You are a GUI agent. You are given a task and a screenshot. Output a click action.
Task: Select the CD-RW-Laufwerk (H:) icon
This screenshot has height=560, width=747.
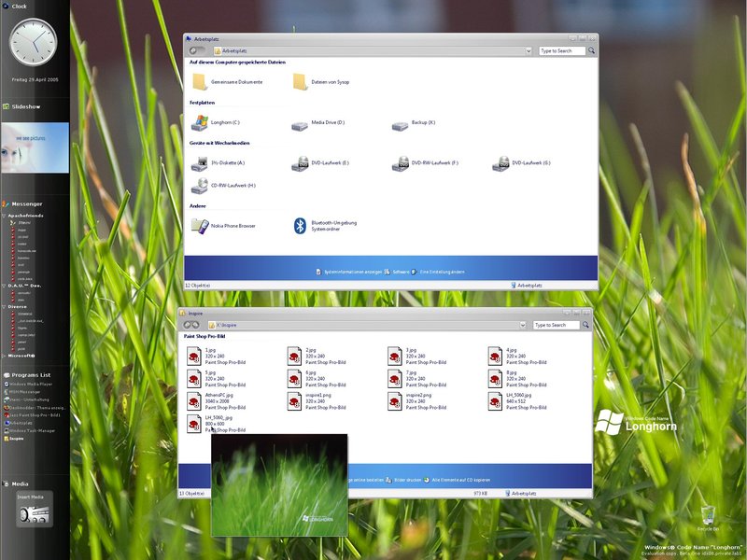point(200,186)
